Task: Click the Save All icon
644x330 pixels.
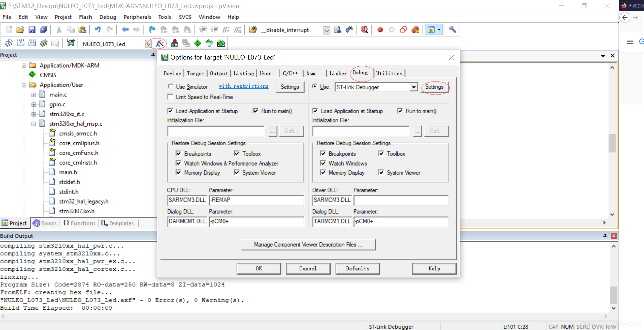Action: click(44, 30)
